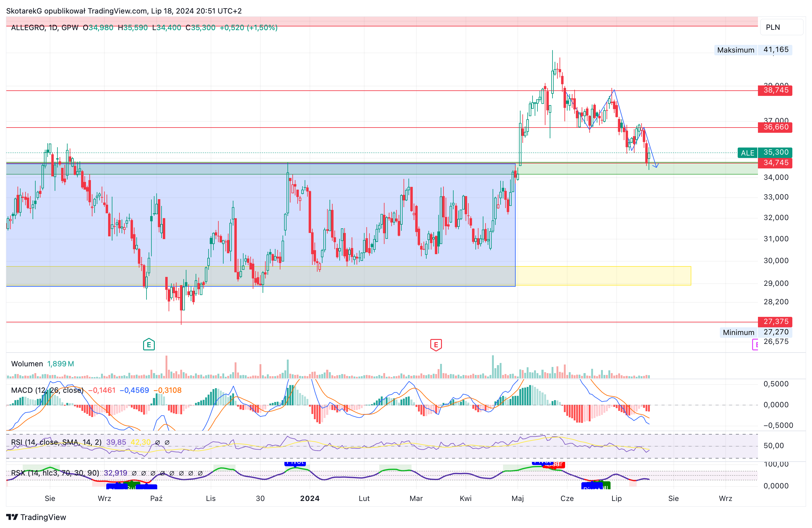This screenshot has height=528, width=812.
Task: Click the TradingView logo at bottom
Action: 36,517
